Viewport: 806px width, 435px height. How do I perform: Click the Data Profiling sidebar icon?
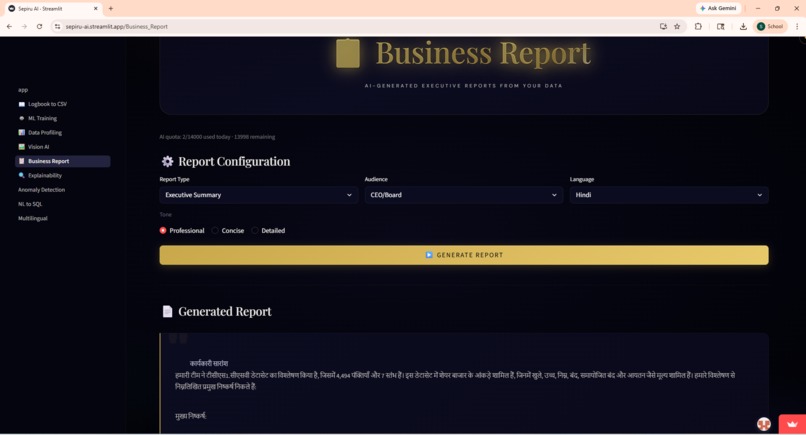[x=22, y=133]
